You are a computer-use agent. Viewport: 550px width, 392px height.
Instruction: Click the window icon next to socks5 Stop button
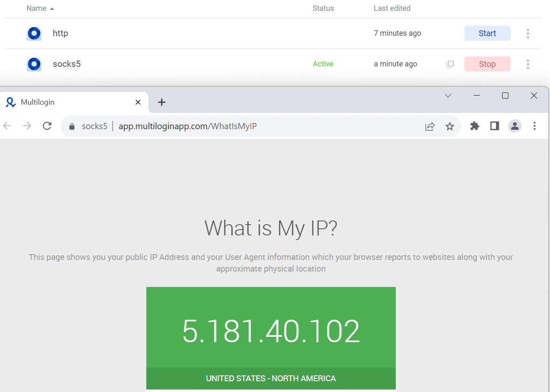tap(450, 64)
